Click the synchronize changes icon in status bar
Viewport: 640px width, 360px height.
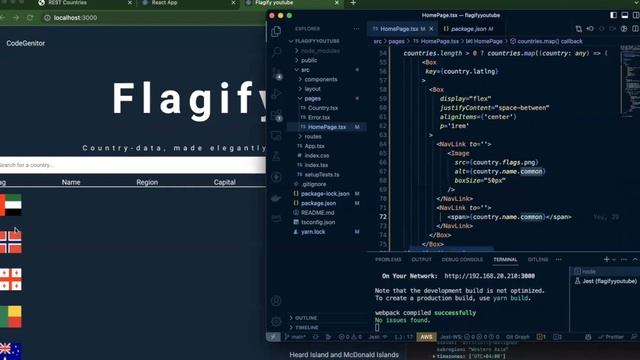[316, 337]
